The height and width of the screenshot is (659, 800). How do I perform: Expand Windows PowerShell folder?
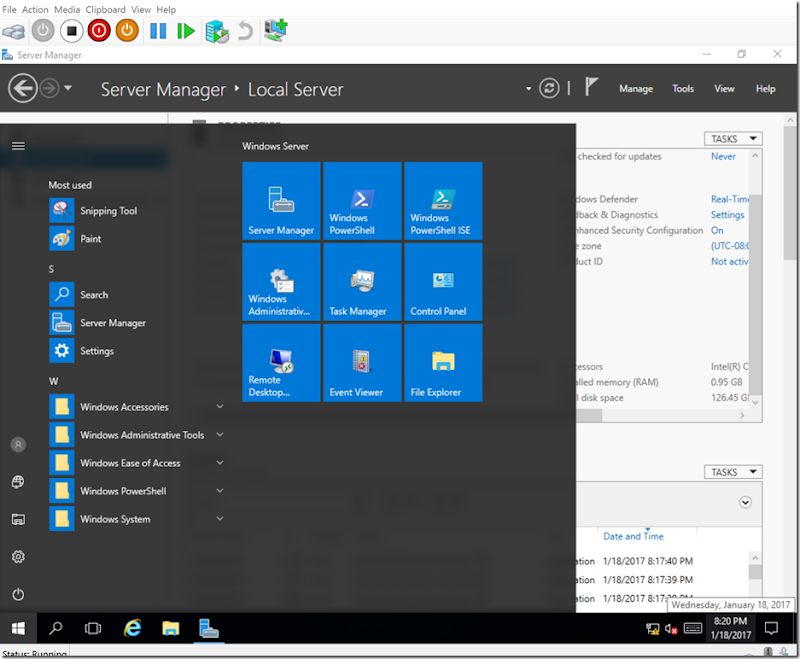136,491
